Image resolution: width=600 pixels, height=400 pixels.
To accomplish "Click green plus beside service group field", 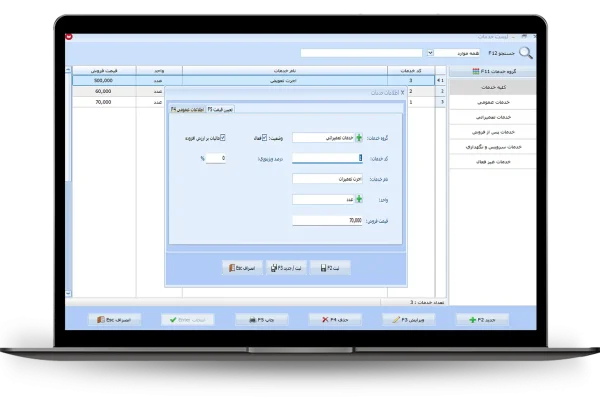I will point(359,138).
